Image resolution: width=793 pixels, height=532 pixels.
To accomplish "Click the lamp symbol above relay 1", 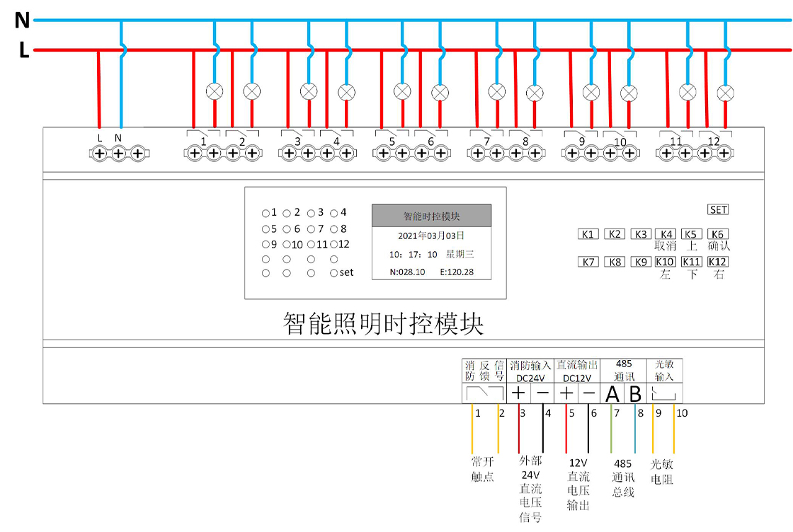I will [x=214, y=91].
